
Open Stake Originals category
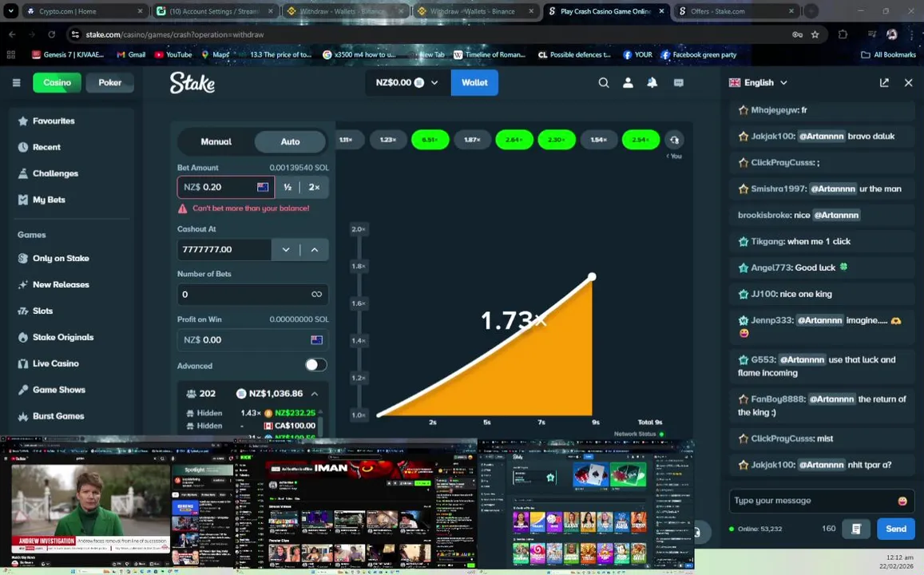62,337
